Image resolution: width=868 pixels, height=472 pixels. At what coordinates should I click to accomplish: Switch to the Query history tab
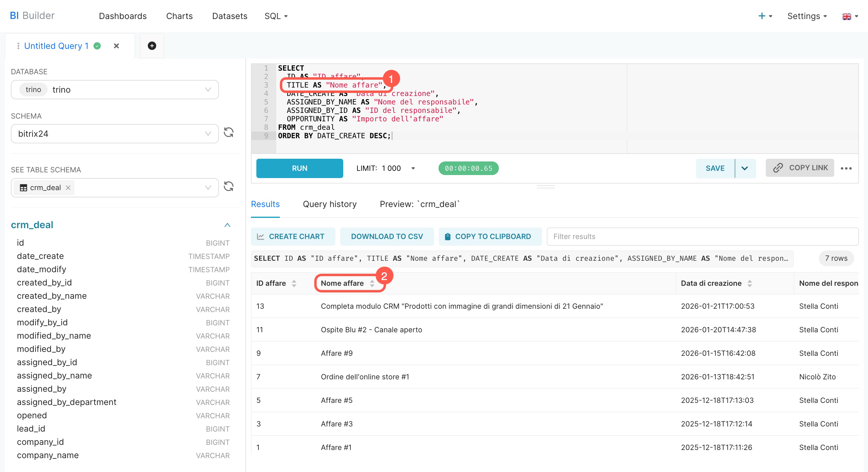pyautogui.click(x=329, y=204)
